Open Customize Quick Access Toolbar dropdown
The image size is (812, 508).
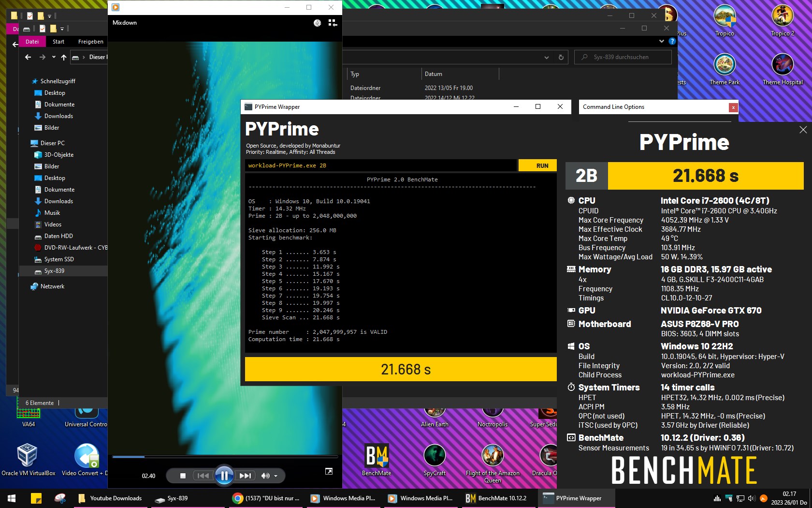62,29
